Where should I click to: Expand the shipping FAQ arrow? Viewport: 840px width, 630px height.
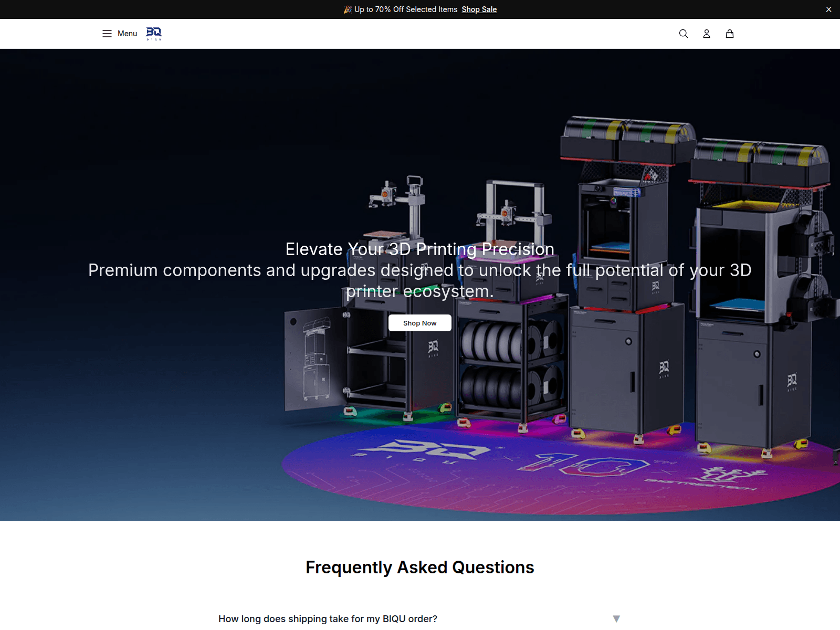coord(616,619)
